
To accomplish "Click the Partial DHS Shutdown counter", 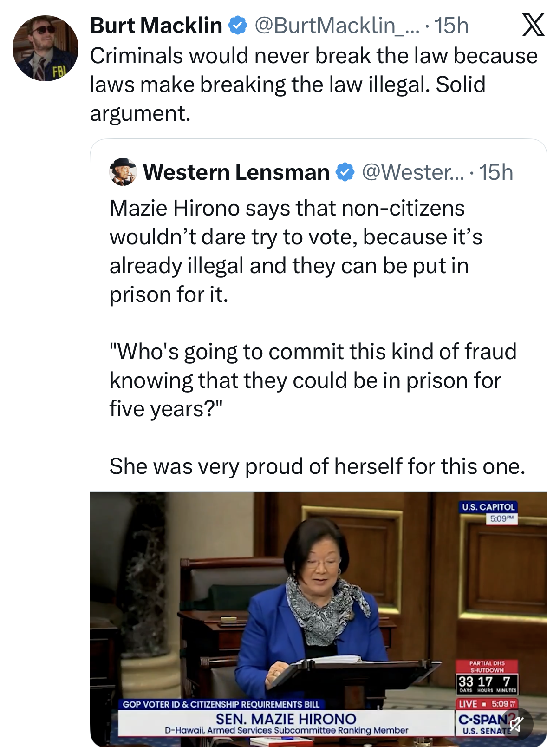I will (x=487, y=677).
